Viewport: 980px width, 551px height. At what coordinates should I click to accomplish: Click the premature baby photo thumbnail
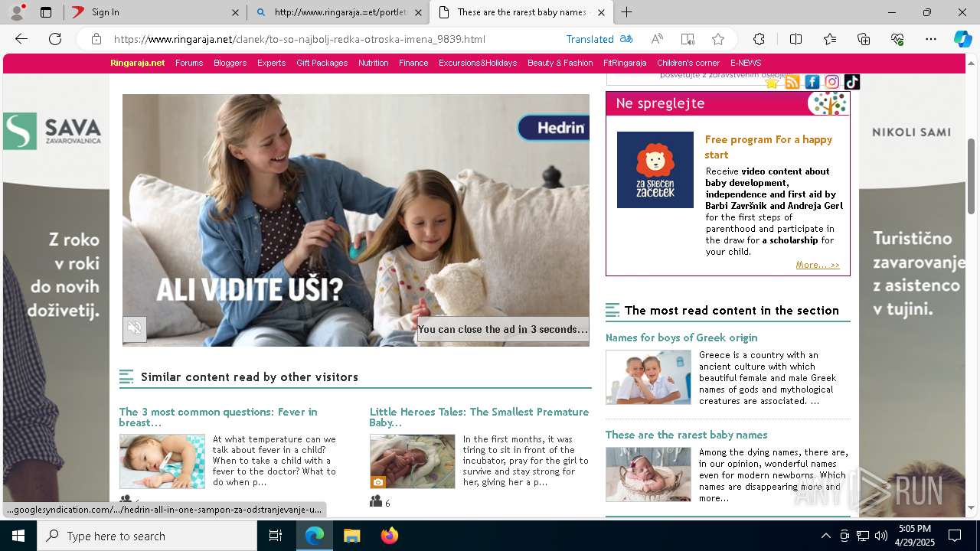click(412, 461)
